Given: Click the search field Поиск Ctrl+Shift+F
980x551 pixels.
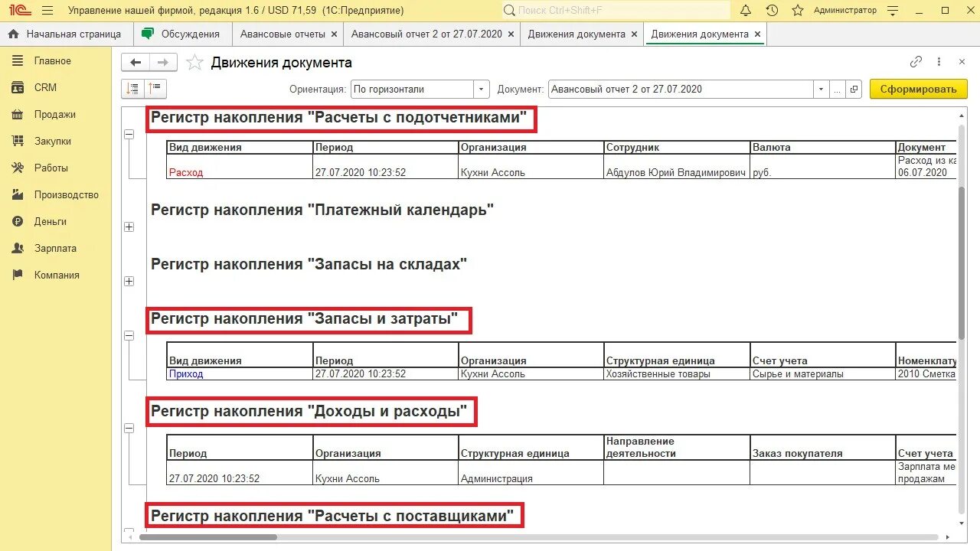Looking at the screenshot, I should coord(616,11).
